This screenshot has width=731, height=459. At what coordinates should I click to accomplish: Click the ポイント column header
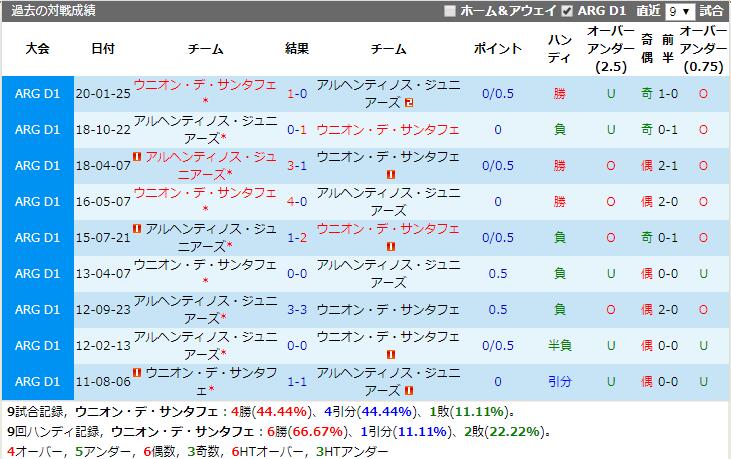[498, 48]
